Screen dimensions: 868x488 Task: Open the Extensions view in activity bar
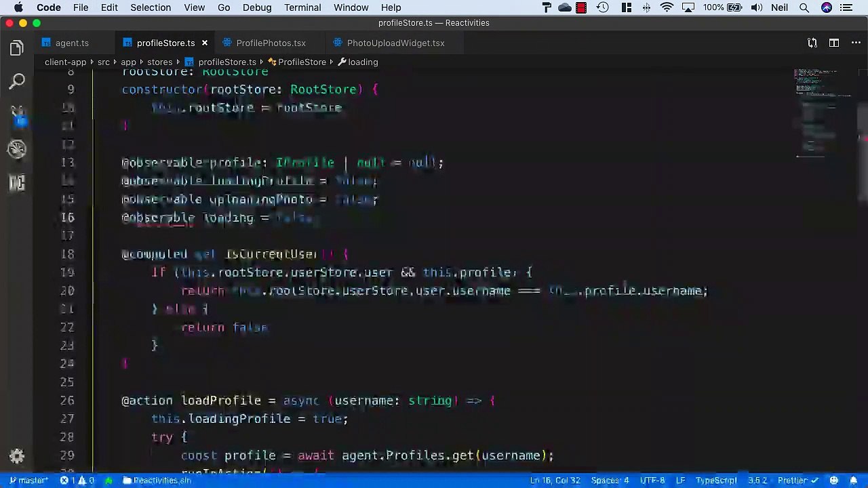click(x=17, y=182)
